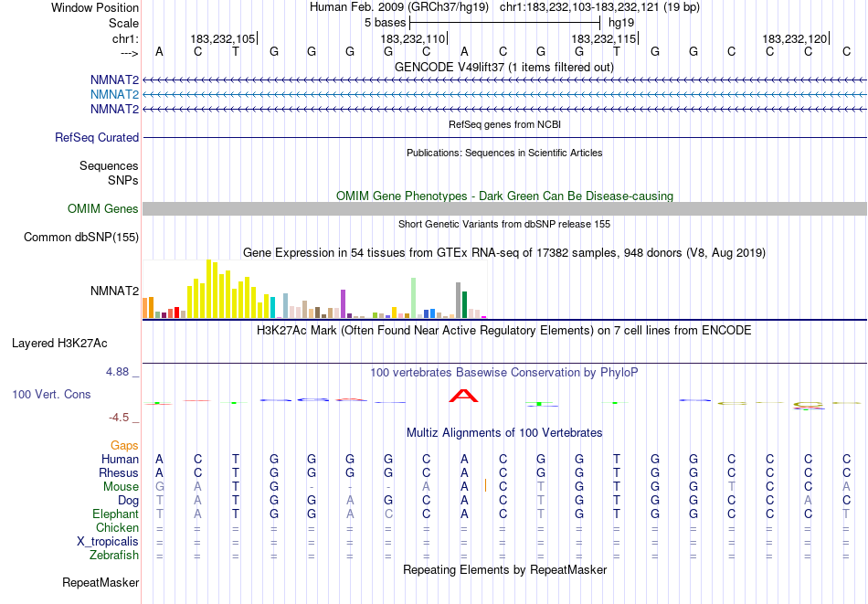Select the Human alignment row label

click(120, 459)
